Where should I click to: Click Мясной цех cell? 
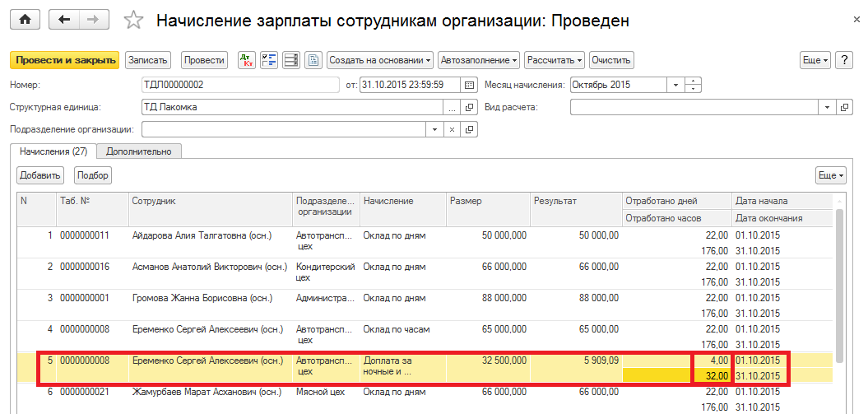point(326,398)
